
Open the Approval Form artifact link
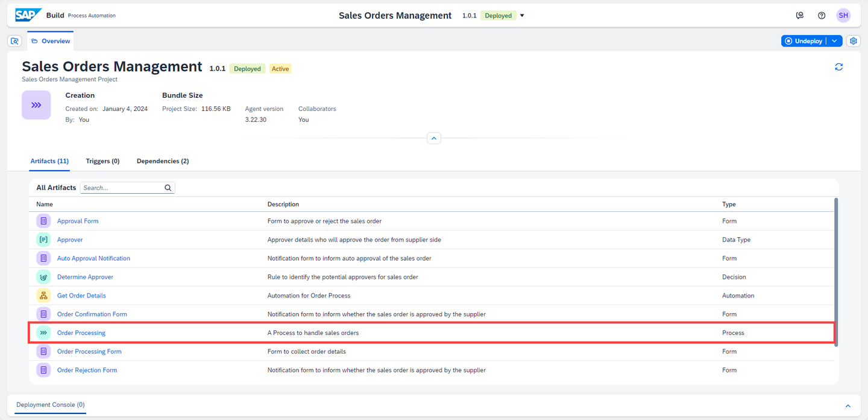[x=78, y=221]
